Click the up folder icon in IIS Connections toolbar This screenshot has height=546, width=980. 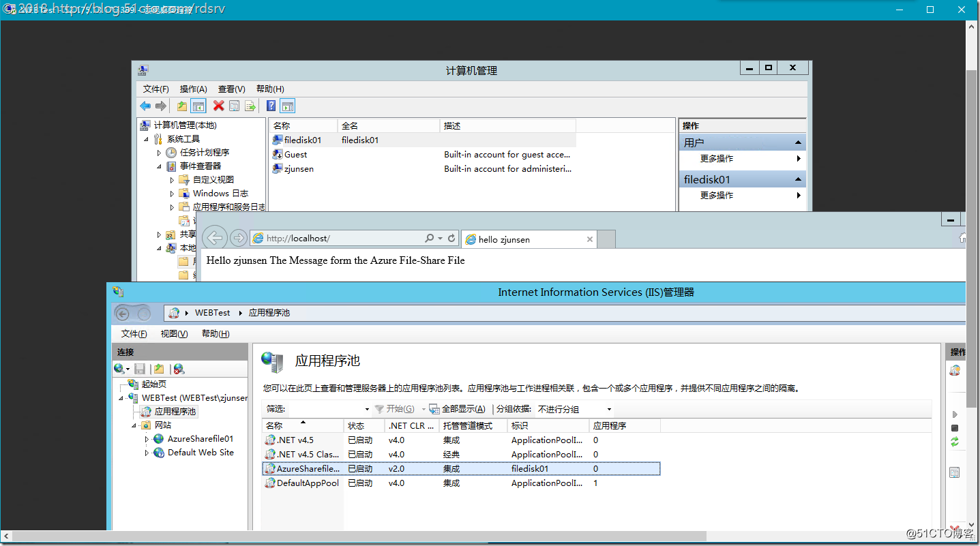coord(159,369)
